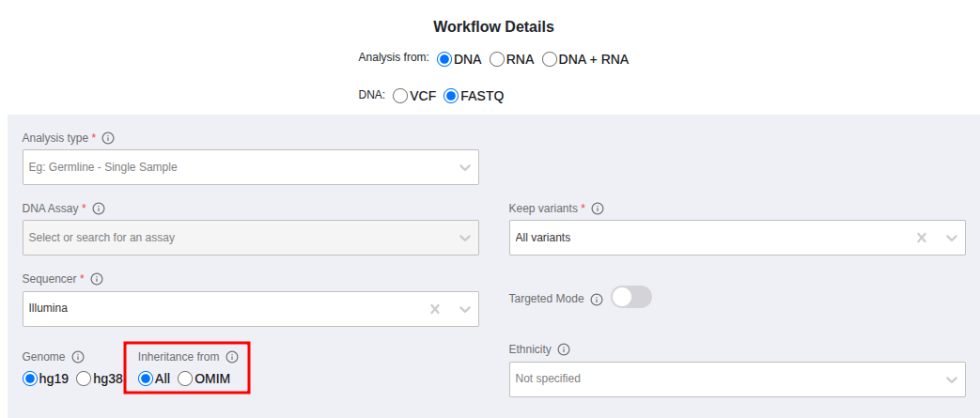The height and width of the screenshot is (418, 980).
Task: Select RNA as analysis source
Action: 498,59
